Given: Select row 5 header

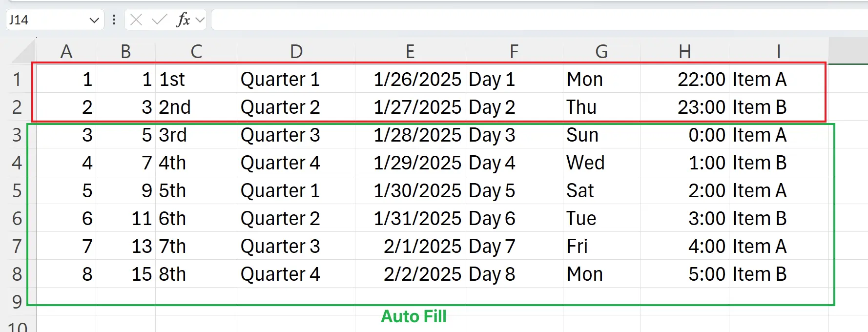Looking at the screenshot, I should pos(17,190).
